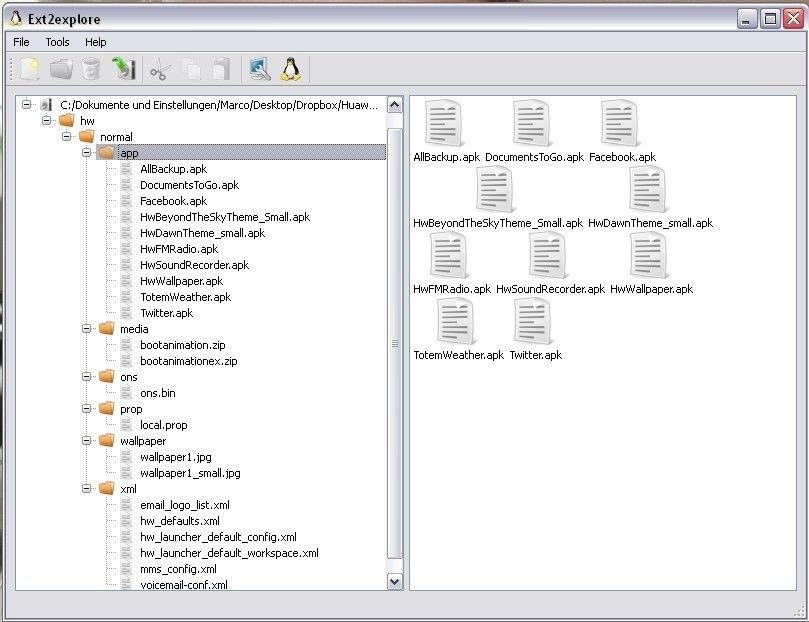Viewport: 809px width, 622px height.
Task: Collapse the app folder node
Action: [x=87, y=153]
